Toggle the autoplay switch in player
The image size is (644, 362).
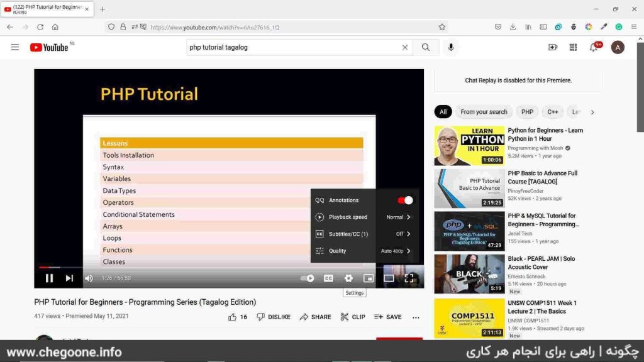[x=307, y=278]
